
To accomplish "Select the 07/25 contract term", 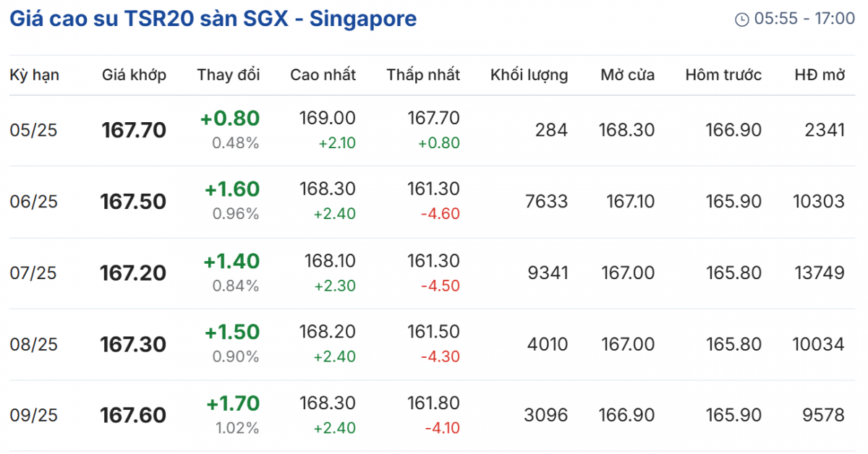I will (33, 273).
